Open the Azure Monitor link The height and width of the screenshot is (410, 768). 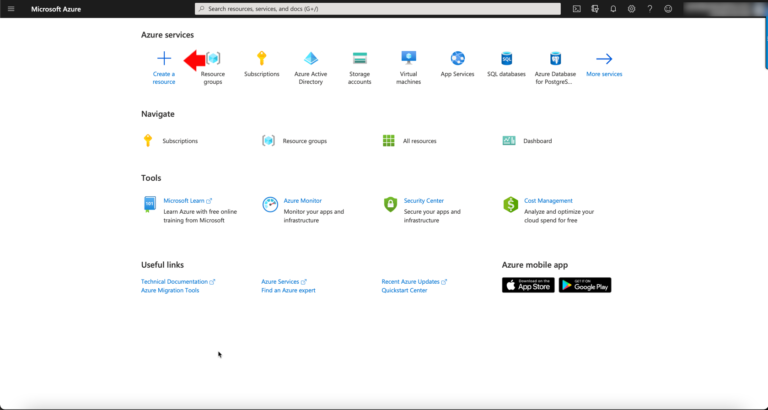point(303,201)
